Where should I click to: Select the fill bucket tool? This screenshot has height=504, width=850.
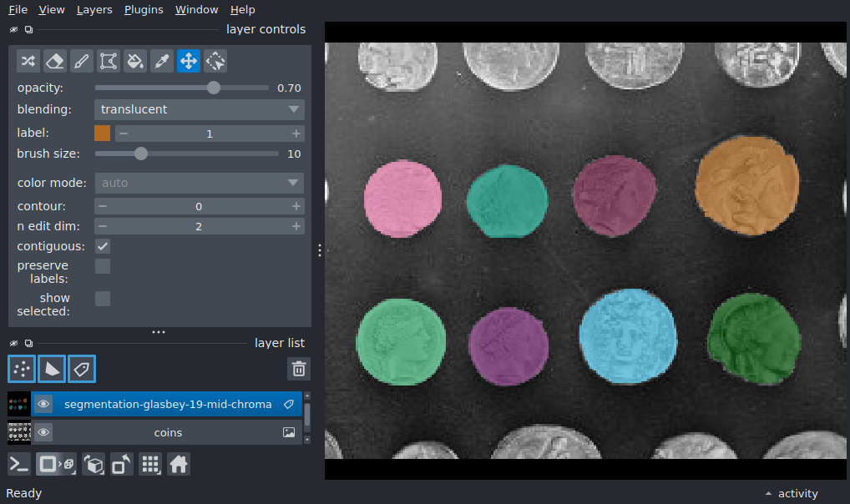point(135,61)
